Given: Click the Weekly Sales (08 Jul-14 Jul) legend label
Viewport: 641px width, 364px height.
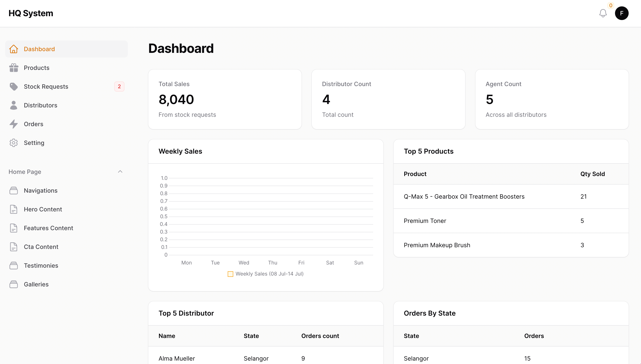Looking at the screenshot, I should pyautogui.click(x=269, y=274).
